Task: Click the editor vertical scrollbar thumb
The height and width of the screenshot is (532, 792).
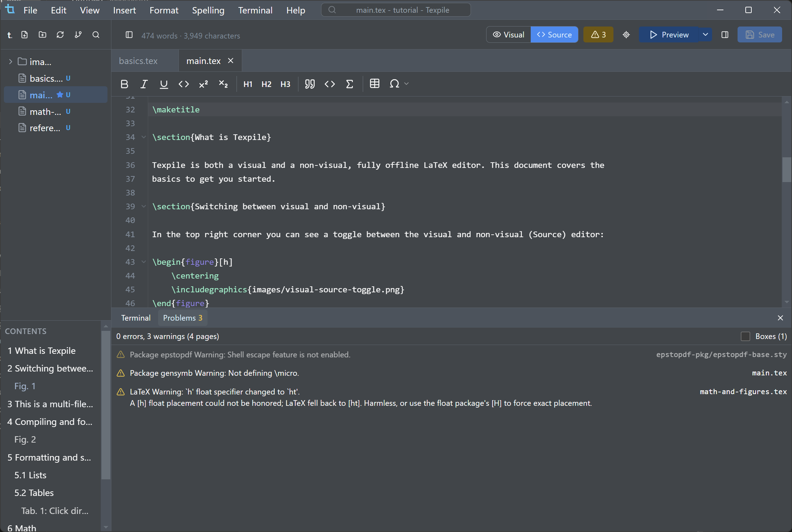Action: 786,170
